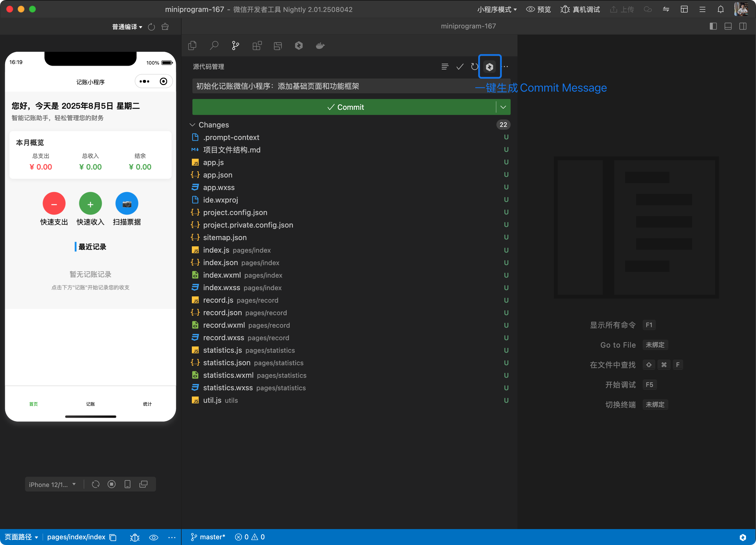Click the clear cache icon beside compile
756x545 pixels.
tap(165, 27)
